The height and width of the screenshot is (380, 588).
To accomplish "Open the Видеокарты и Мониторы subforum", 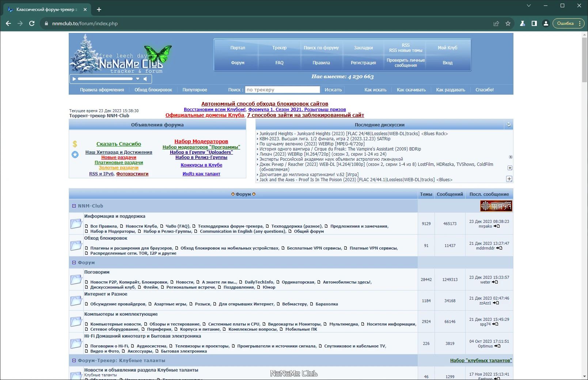I will (294, 324).
